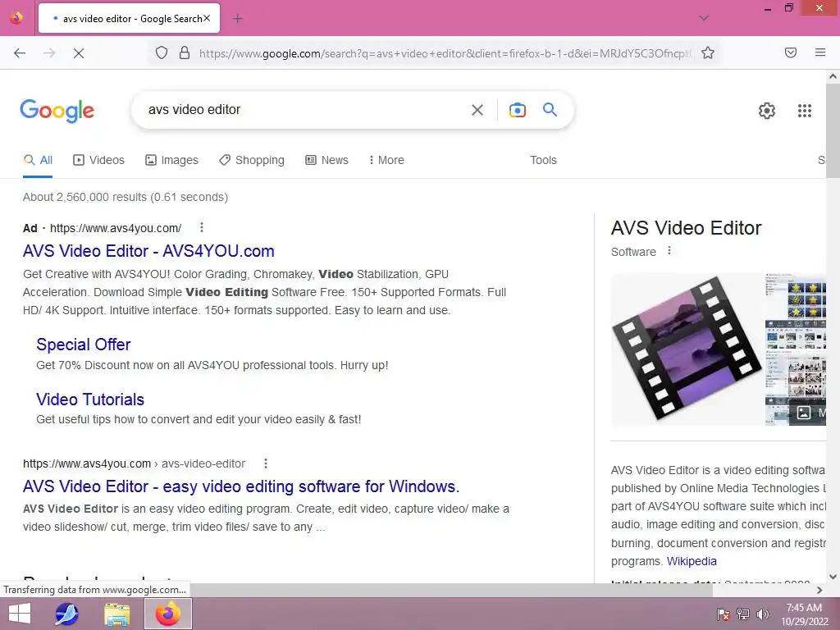
Task: Switch to the All results tab
Action: tap(38, 160)
